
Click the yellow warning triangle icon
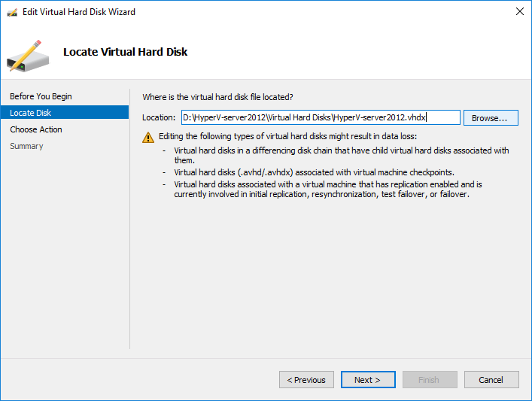tap(148, 137)
